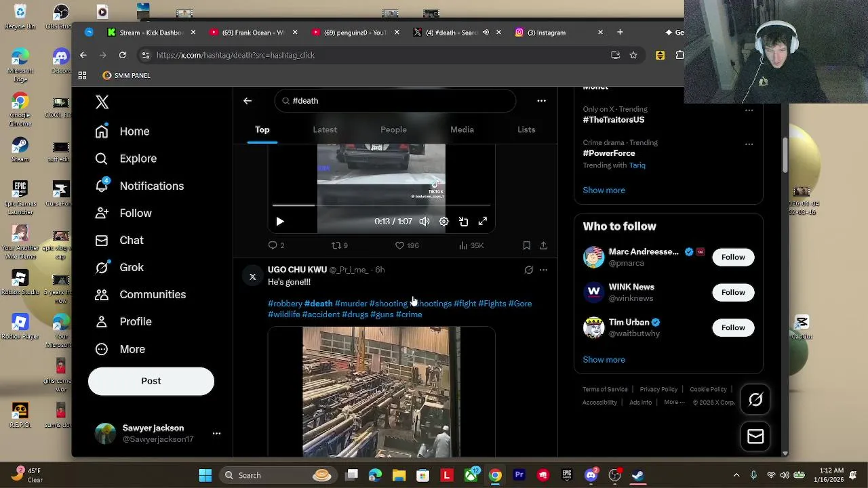The width and height of the screenshot is (868, 488).
Task: Open a new browser tab
Action: [620, 33]
